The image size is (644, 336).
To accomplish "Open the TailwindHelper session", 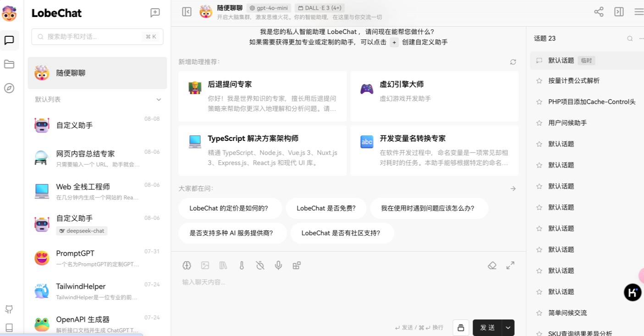I will coord(97,291).
